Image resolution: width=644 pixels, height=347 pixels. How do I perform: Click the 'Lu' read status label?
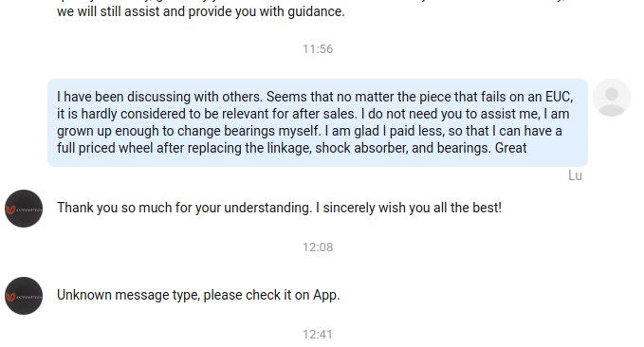coord(575,175)
